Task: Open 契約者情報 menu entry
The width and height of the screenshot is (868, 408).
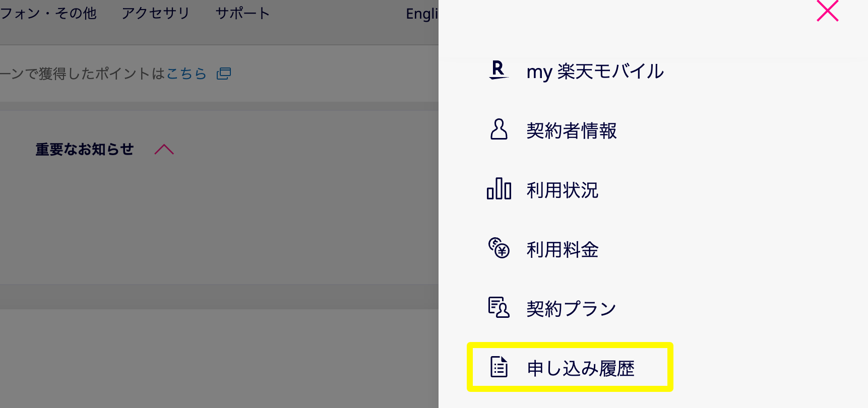Action: tap(572, 130)
